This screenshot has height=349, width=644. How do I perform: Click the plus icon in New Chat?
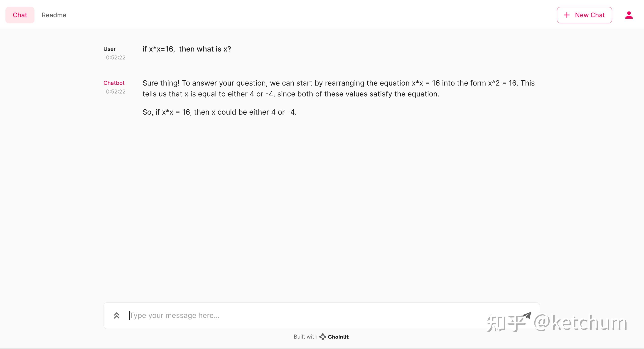[567, 15]
